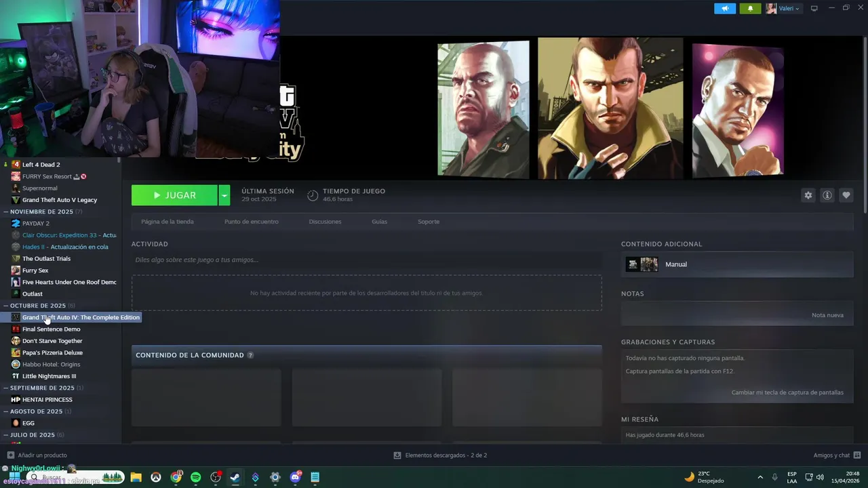Image resolution: width=868 pixels, height=488 pixels.
Task: Open Overwatch icon in taskbar
Action: [x=156, y=477]
